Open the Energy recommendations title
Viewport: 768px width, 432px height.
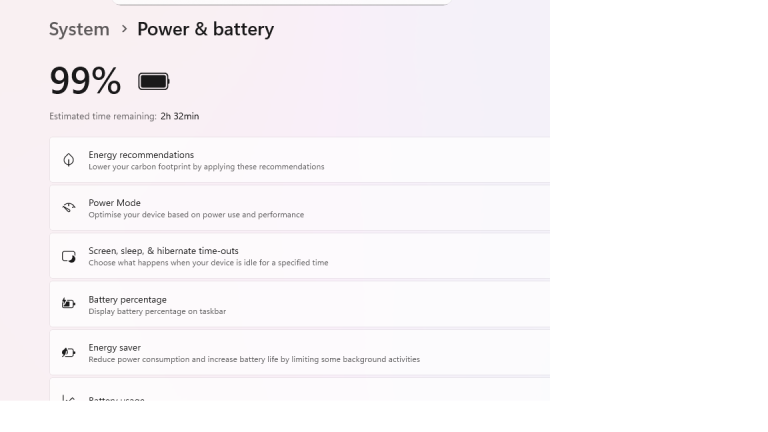[141, 155]
